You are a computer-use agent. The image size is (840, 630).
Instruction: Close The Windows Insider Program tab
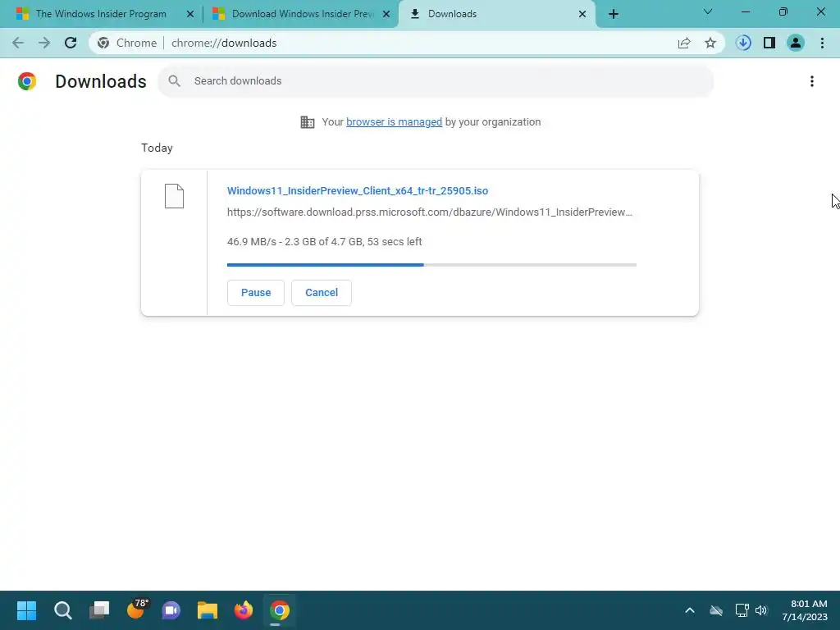[190, 14]
